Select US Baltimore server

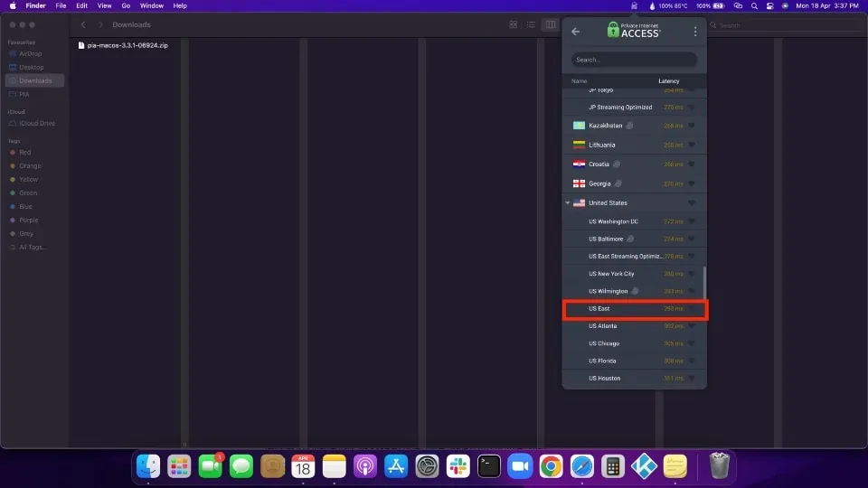pos(635,239)
